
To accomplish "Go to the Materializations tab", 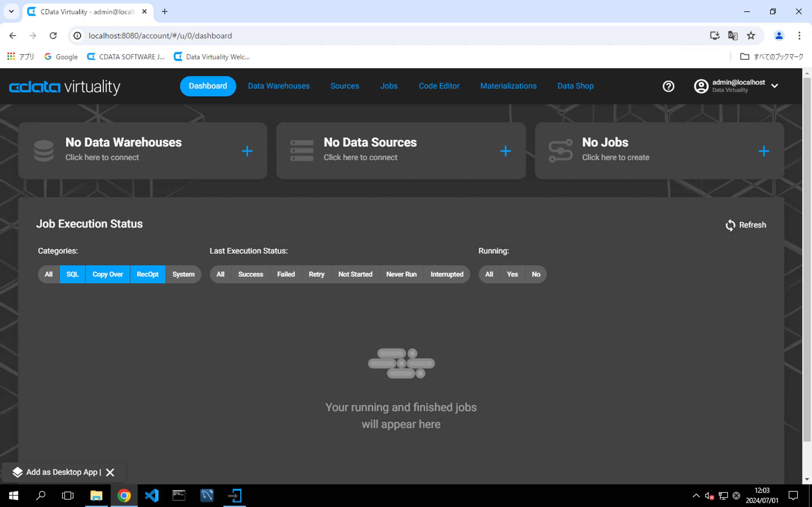I will tap(508, 86).
